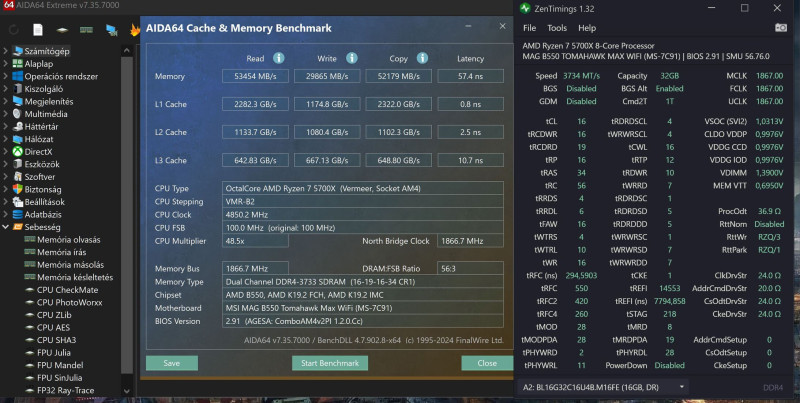The height and width of the screenshot is (403, 800).
Task: Open Memória írás benchmark
Action: [x=62, y=252]
